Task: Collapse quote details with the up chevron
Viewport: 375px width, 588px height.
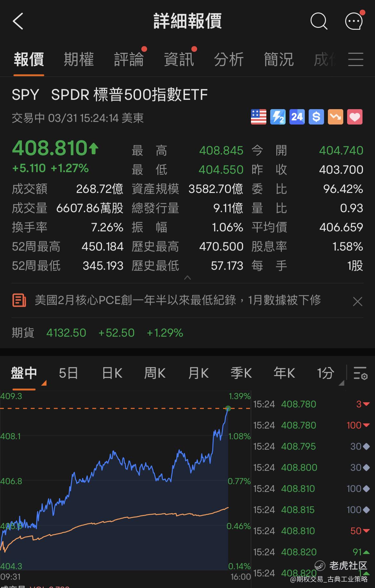Action: [188, 278]
